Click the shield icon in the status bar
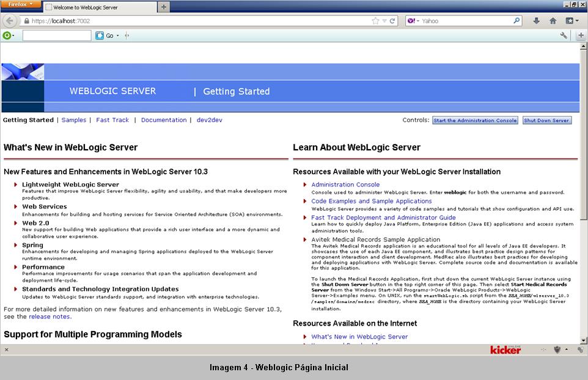This screenshot has width=588, height=380. click(557, 349)
